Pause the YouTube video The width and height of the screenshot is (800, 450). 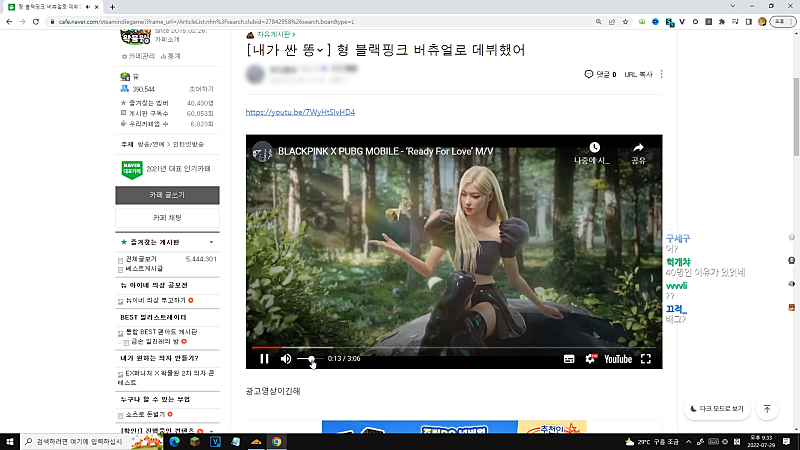pyautogui.click(x=264, y=359)
